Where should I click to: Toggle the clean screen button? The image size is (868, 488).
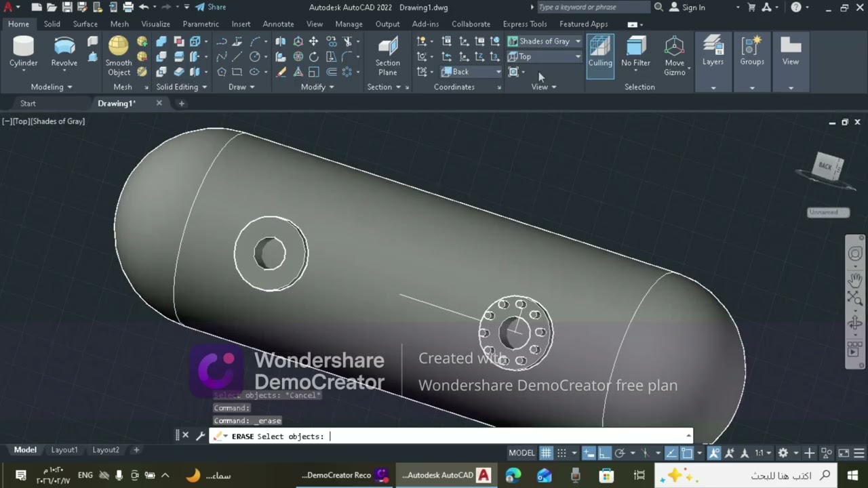tap(844, 453)
